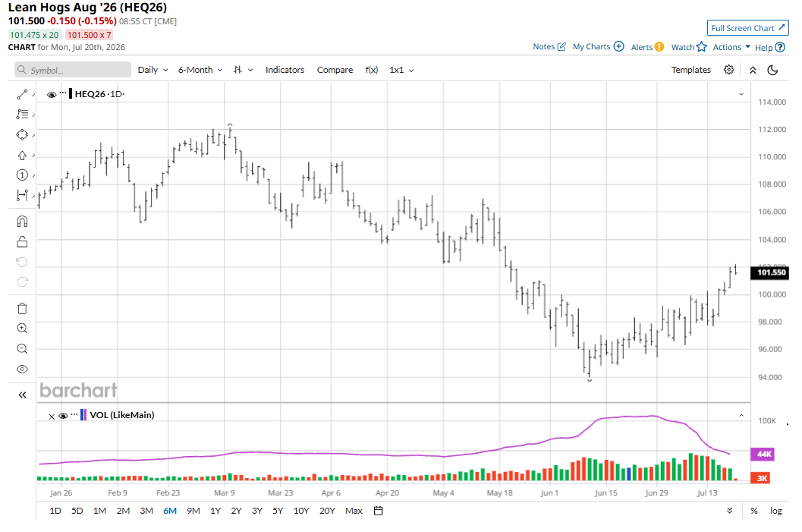This screenshot has width=802, height=532.
Task: Click the undo arrow icon
Action: pyautogui.click(x=22, y=262)
